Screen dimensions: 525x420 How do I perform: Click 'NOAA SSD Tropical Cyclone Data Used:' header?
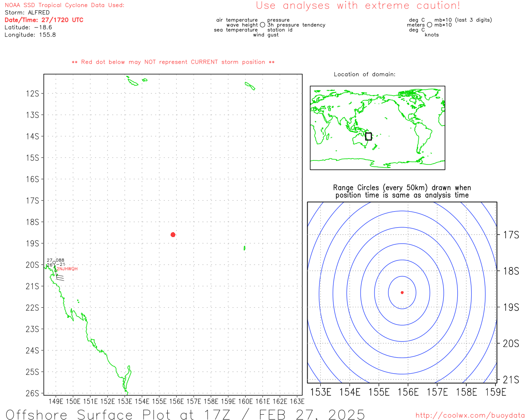tap(64, 5)
